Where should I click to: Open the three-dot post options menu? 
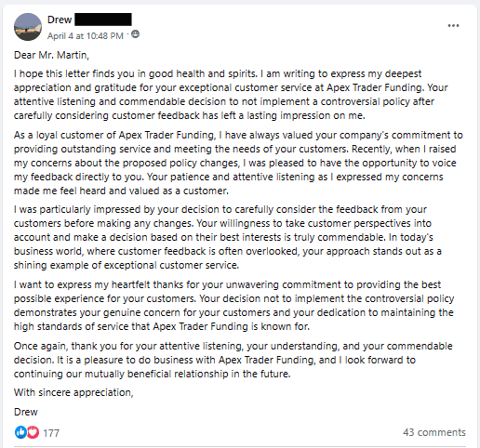click(453, 26)
